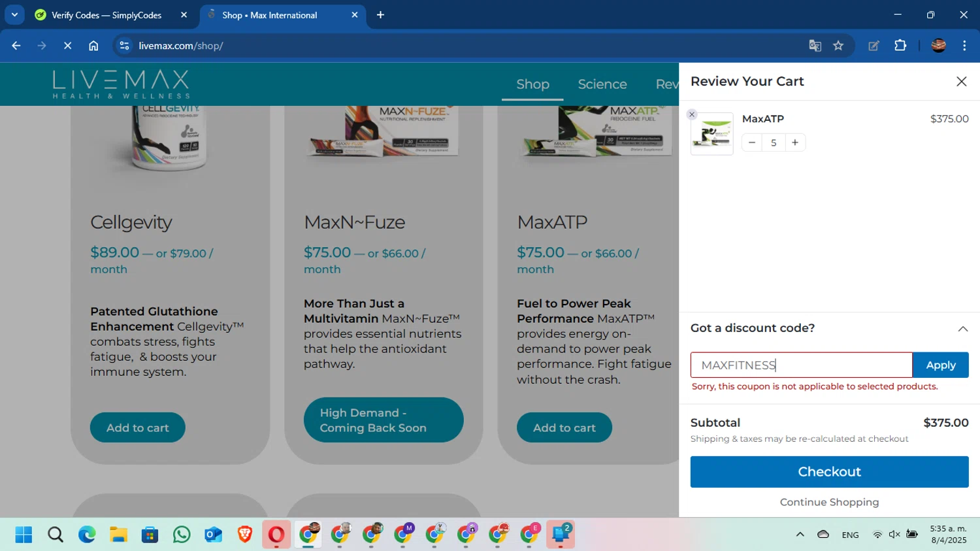The image size is (980, 551).
Task: Open the Science menu item
Action: pos(602,84)
